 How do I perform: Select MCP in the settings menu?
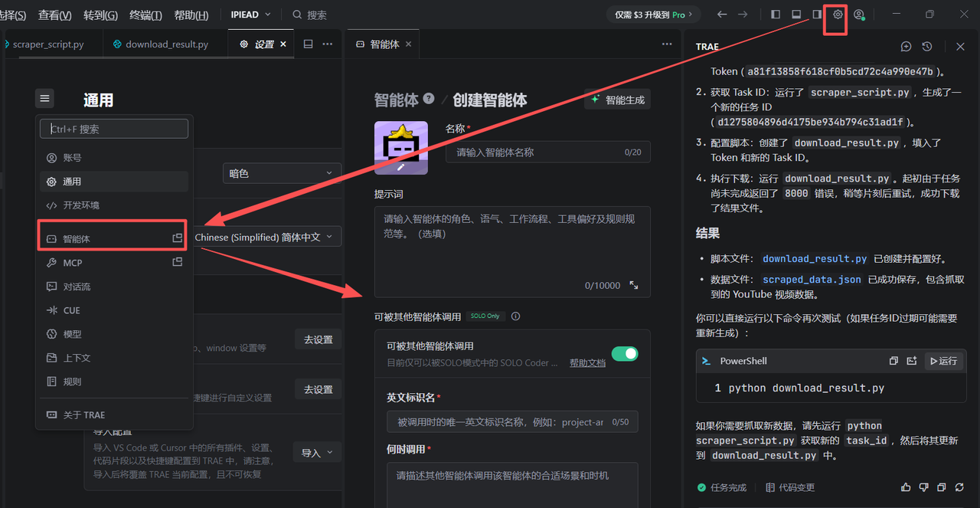coord(73,263)
